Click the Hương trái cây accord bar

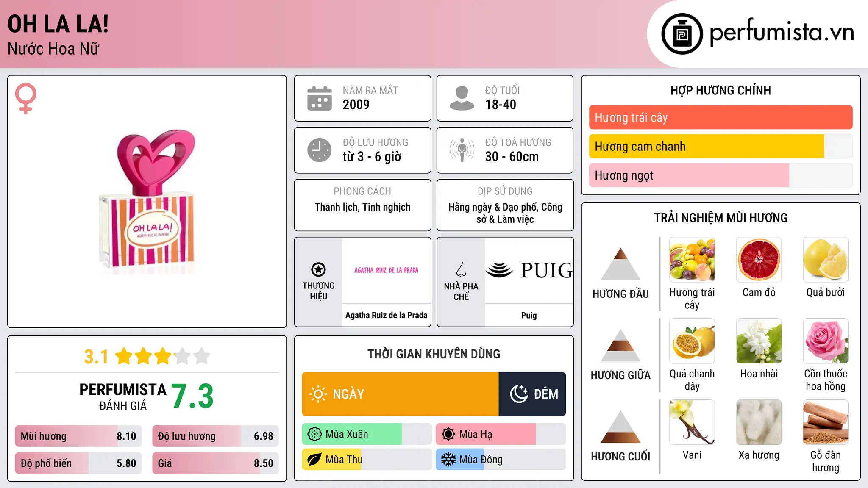point(721,117)
